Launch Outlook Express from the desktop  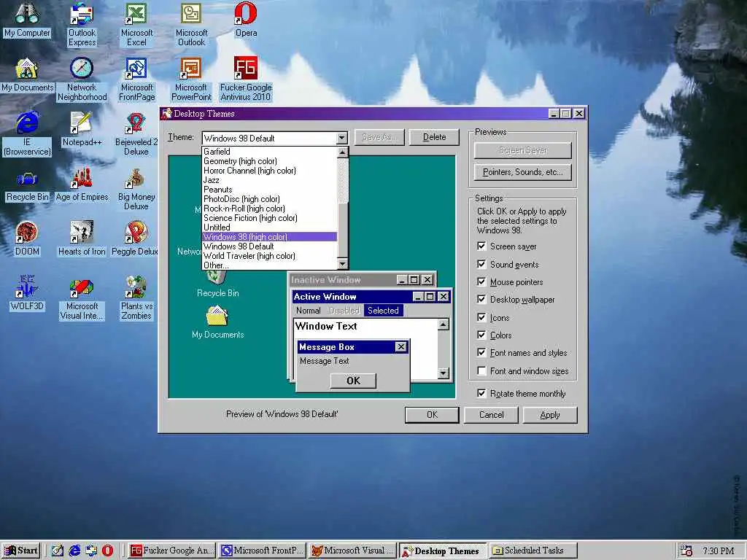pos(82,25)
